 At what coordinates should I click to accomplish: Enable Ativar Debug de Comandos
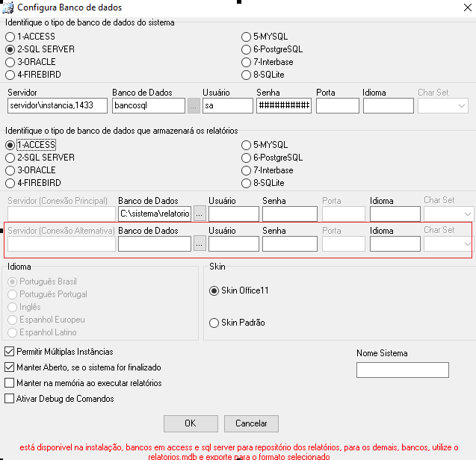pyautogui.click(x=10, y=399)
